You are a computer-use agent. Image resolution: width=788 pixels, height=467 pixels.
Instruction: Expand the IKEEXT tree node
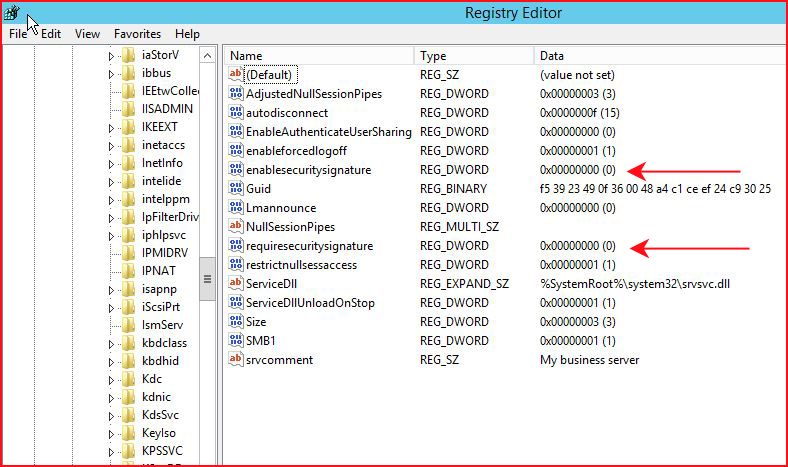111,128
